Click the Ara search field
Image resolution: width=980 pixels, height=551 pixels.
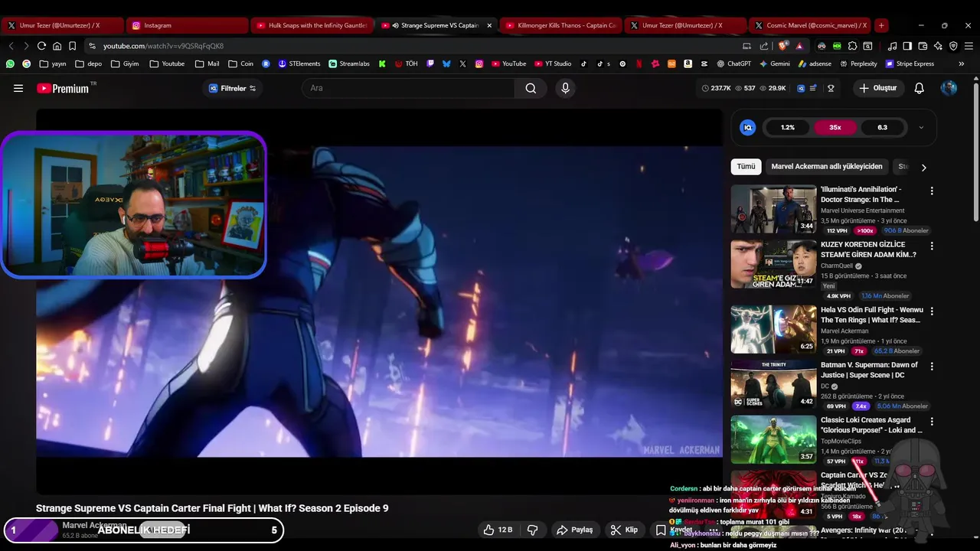[x=408, y=88]
